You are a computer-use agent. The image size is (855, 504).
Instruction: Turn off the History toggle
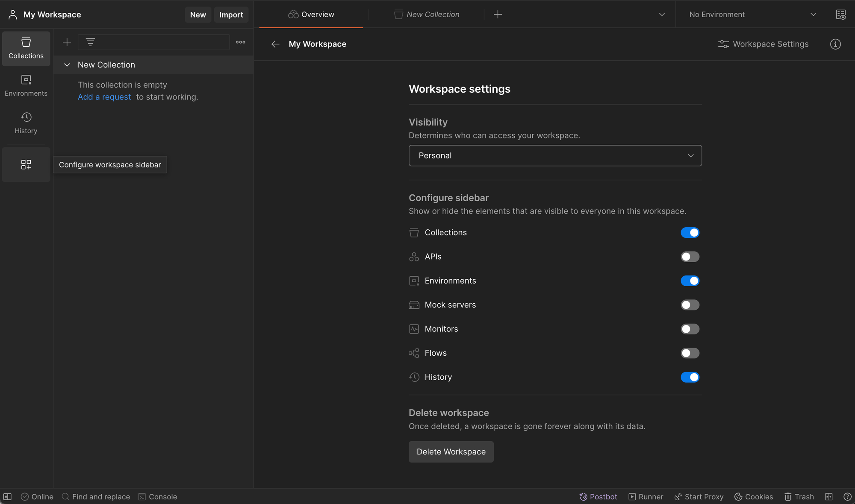pos(690,377)
